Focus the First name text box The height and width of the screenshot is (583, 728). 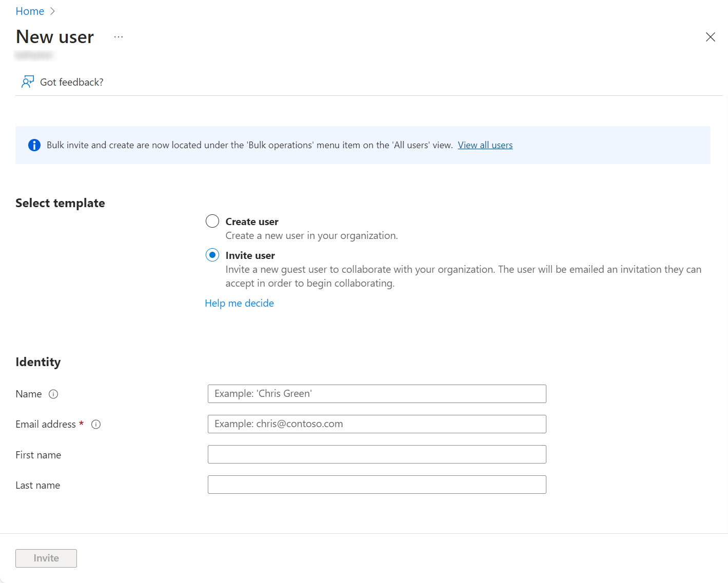click(377, 454)
